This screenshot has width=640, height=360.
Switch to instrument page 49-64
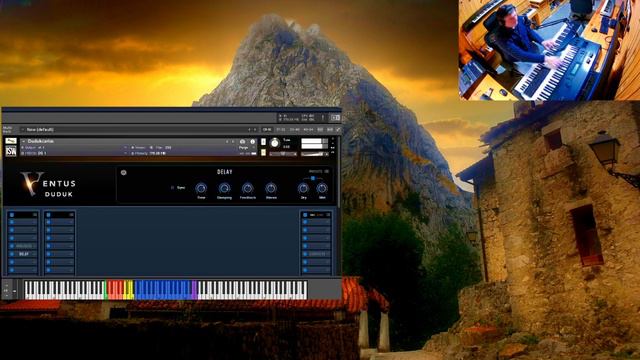[308, 130]
